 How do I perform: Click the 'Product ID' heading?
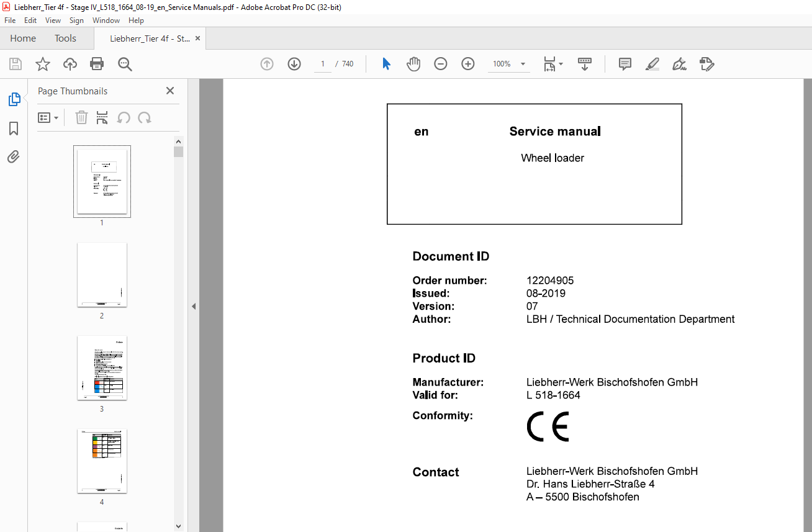coord(444,358)
